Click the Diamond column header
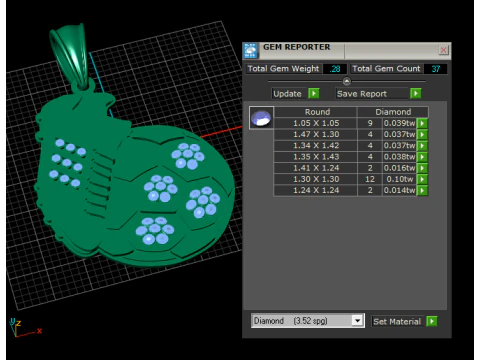Image resolution: width=480 pixels, height=360 pixels. point(393,112)
